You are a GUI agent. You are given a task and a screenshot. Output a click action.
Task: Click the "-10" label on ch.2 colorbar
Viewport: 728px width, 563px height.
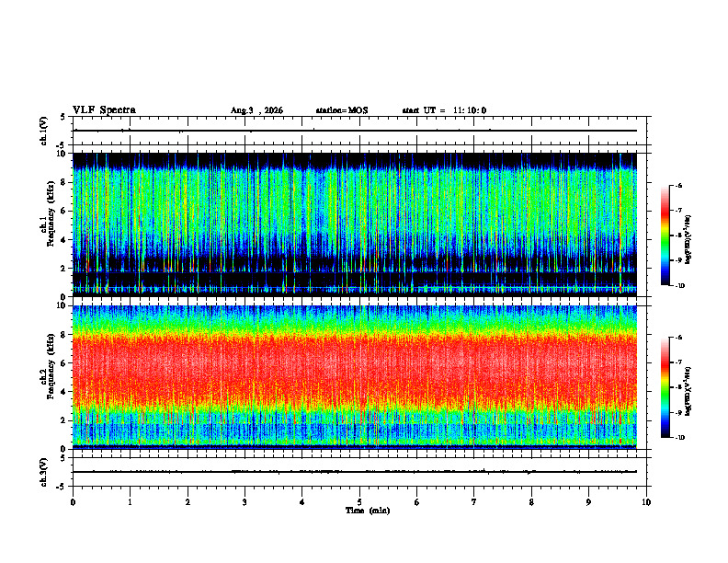point(679,438)
